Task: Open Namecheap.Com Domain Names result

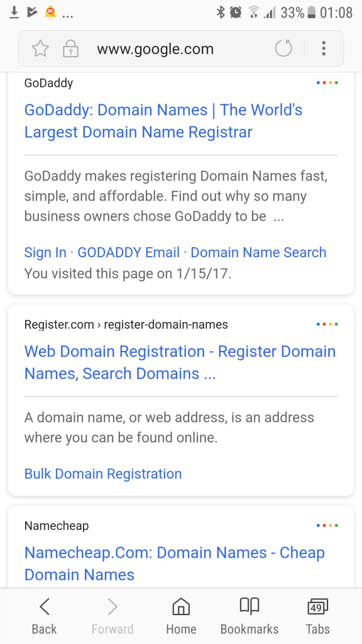Action: tap(175, 563)
